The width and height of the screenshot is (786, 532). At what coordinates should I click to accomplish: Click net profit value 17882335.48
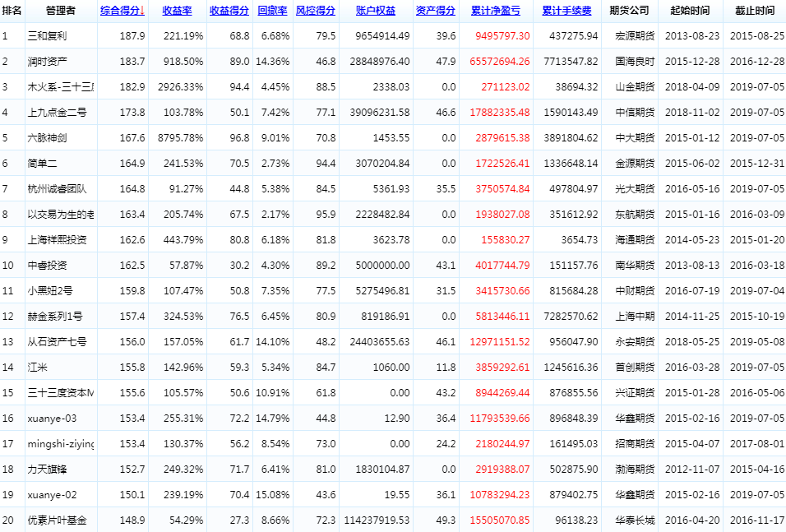pos(500,113)
